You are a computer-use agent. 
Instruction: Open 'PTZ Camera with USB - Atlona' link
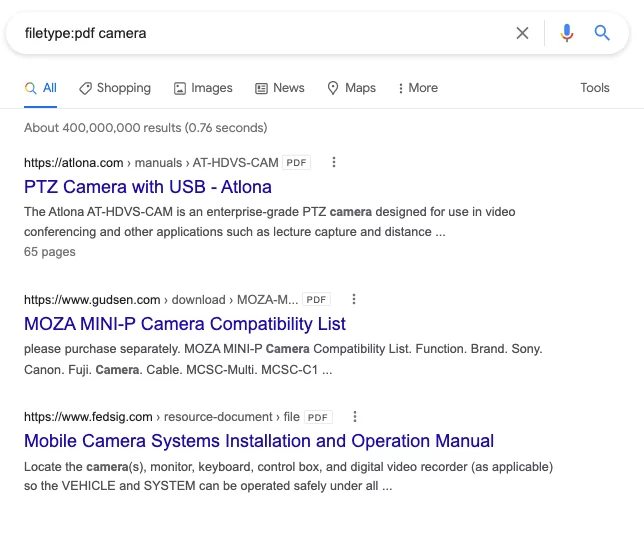coord(148,187)
